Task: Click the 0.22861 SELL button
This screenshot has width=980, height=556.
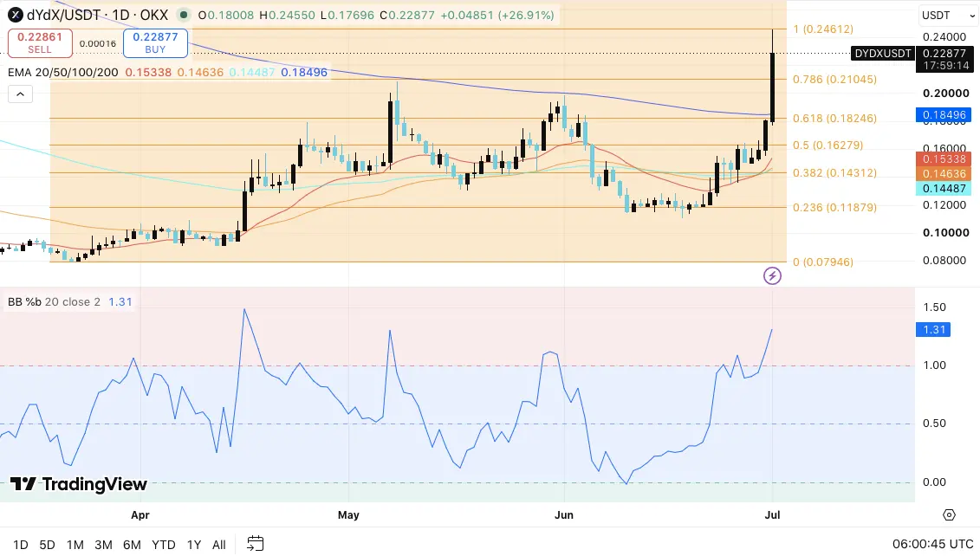Action: [x=40, y=43]
